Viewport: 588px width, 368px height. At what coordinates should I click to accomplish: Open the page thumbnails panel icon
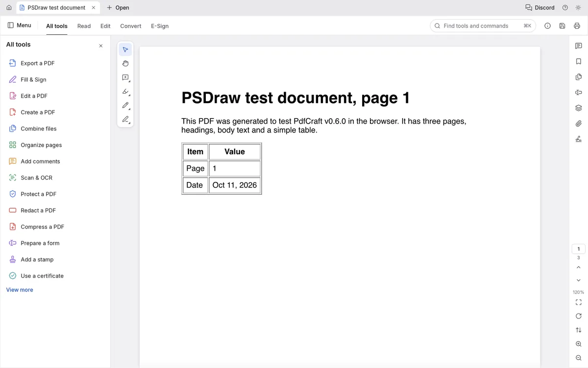[579, 77]
